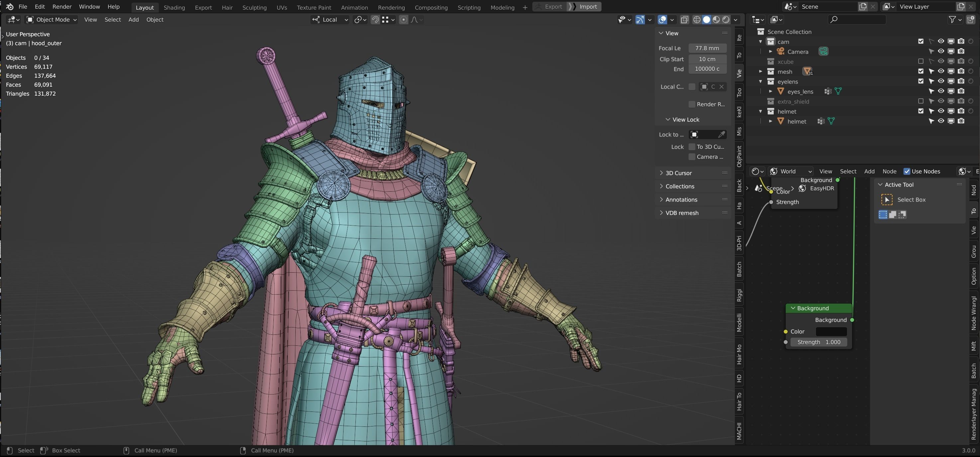Open the Local transform orientation dropdown

tap(330, 19)
